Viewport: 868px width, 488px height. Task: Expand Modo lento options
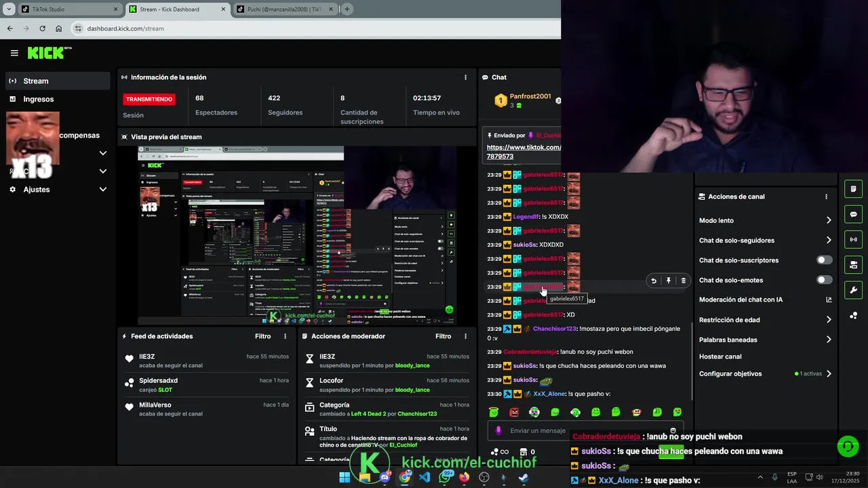[x=829, y=220]
